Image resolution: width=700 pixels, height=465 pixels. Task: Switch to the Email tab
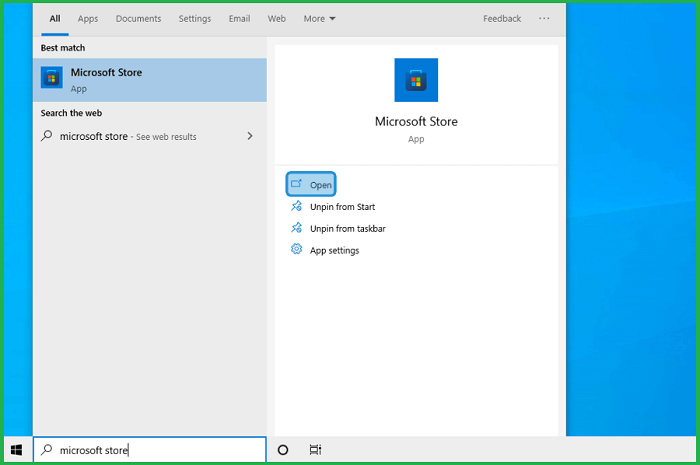pos(239,19)
